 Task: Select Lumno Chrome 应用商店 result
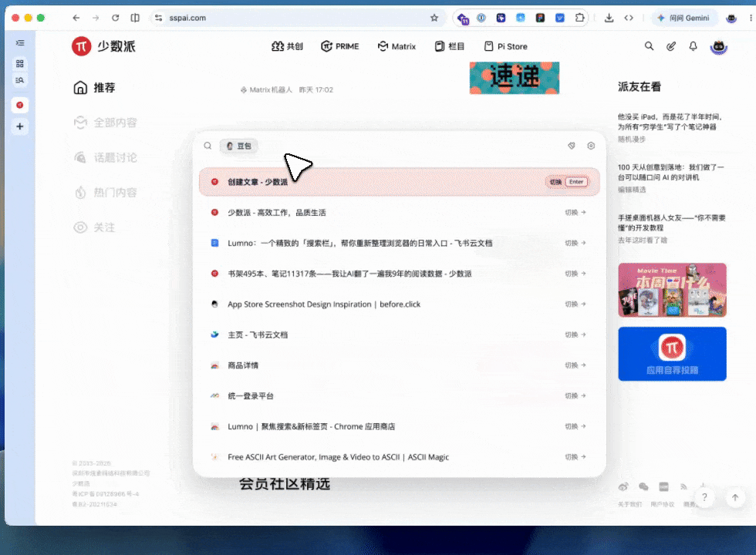[400, 426]
